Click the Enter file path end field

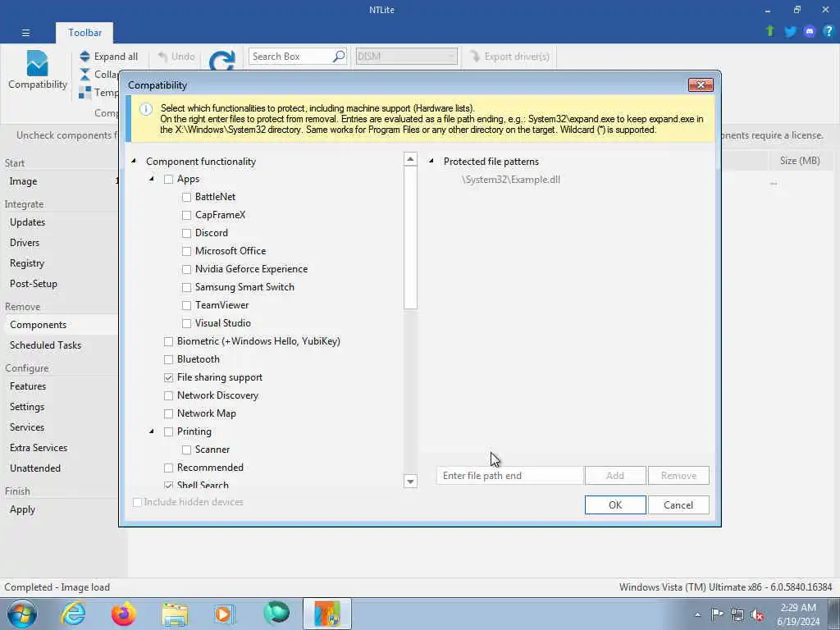coord(509,476)
